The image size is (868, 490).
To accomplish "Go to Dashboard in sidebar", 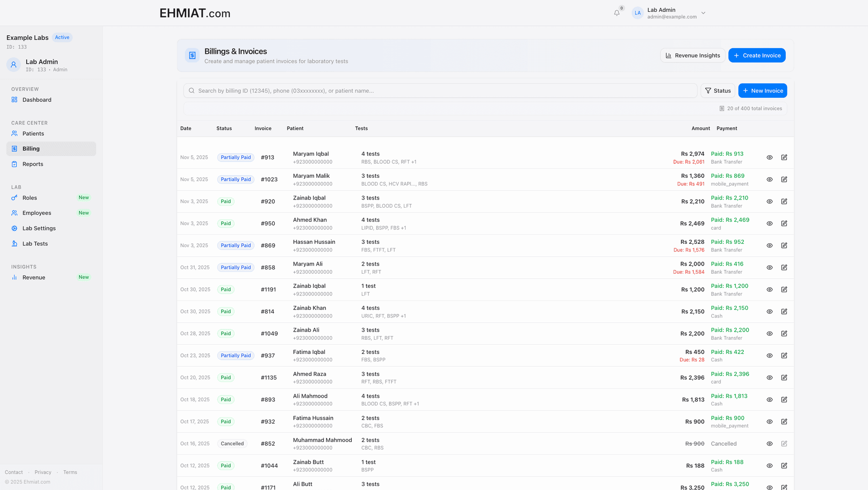I will (51, 100).
